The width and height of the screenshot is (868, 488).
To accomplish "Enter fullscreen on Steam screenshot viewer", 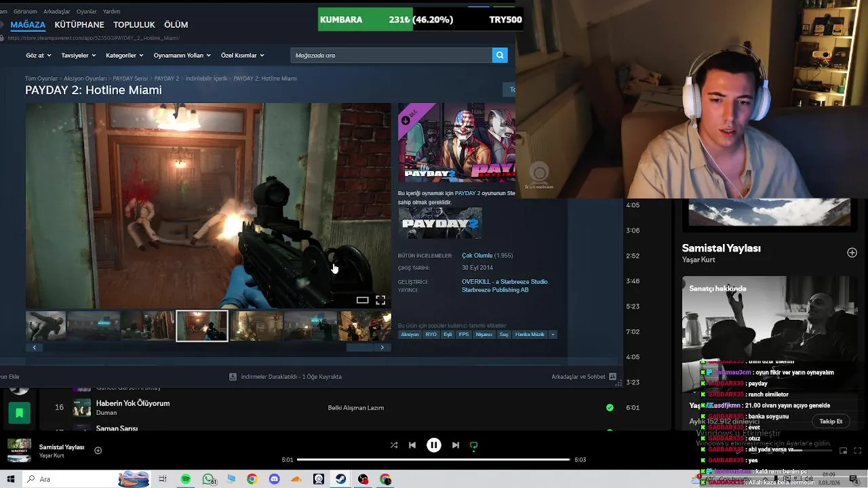I will (380, 300).
